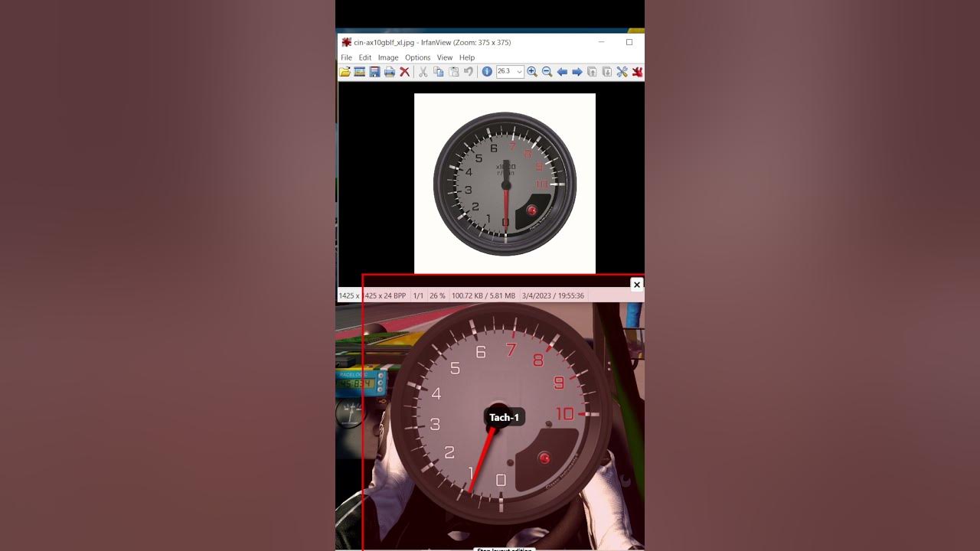Click the previous page toolbar icon
The height and width of the screenshot is (551, 980).
click(592, 72)
